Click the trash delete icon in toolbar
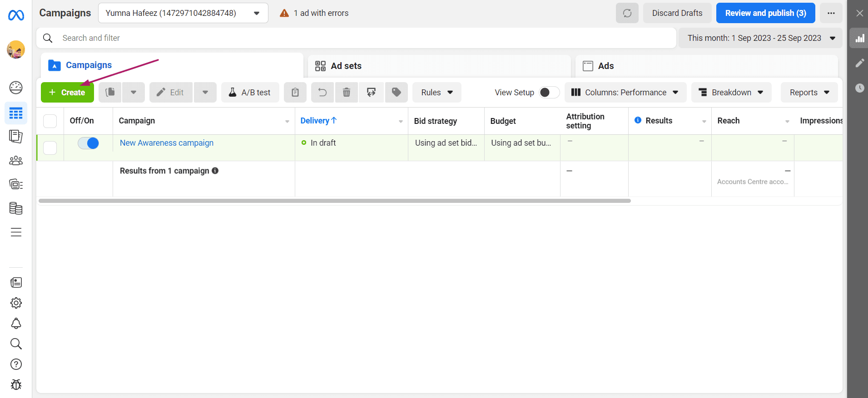The width and height of the screenshot is (868, 398). pyautogui.click(x=346, y=93)
